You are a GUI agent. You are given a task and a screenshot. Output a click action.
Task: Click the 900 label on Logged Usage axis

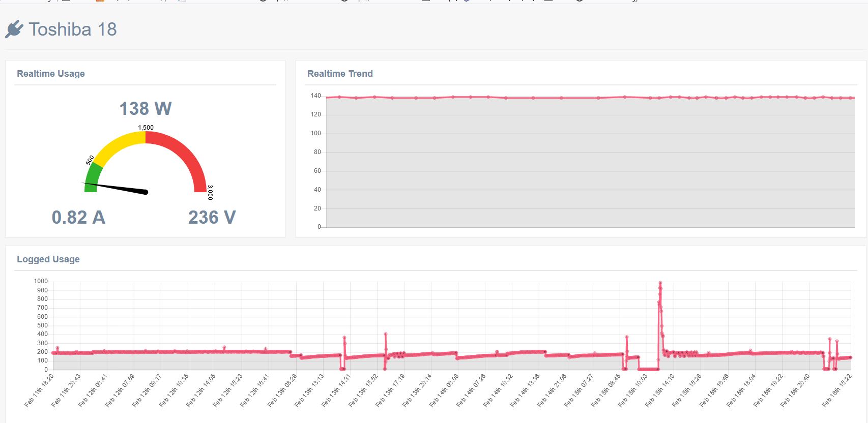42,290
